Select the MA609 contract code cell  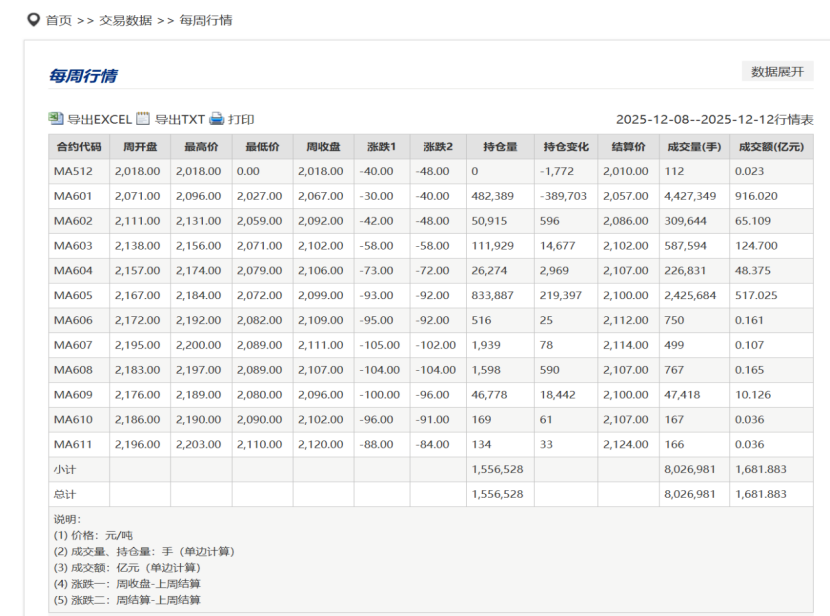pyautogui.click(x=73, y=394)
